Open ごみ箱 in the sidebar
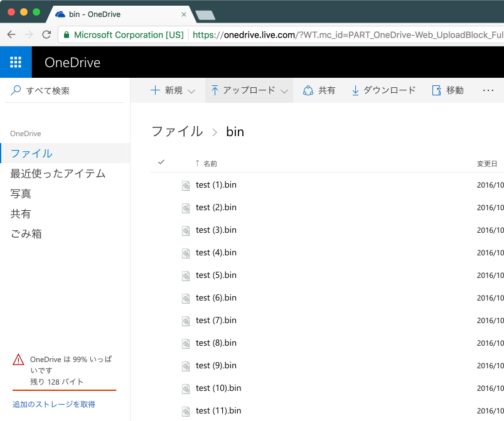504x421 pixels. [26, 234]
